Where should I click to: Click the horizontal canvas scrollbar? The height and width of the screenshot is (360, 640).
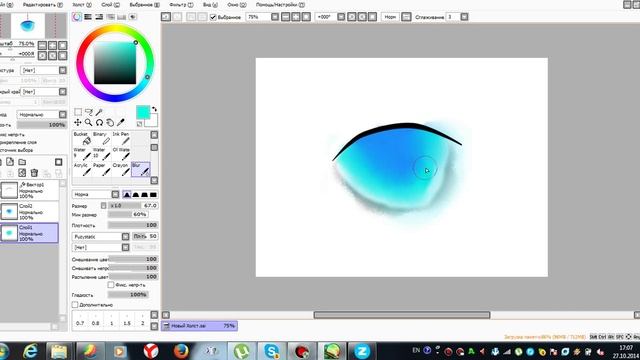(x=402, y=315)
